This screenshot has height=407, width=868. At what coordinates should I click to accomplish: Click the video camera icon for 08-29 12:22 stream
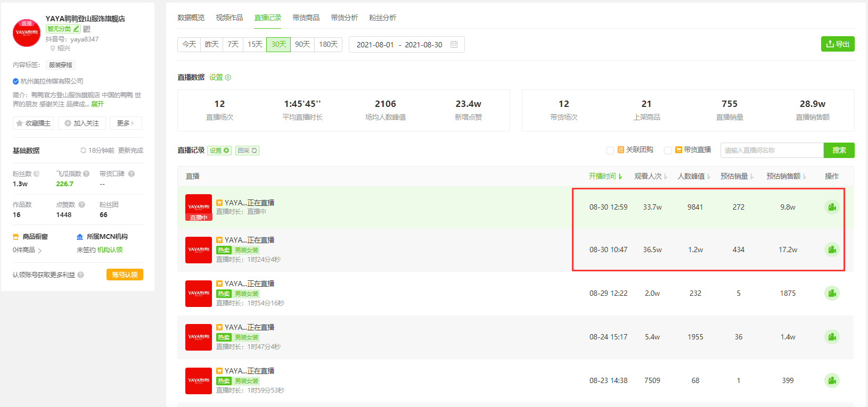[832, 293]
